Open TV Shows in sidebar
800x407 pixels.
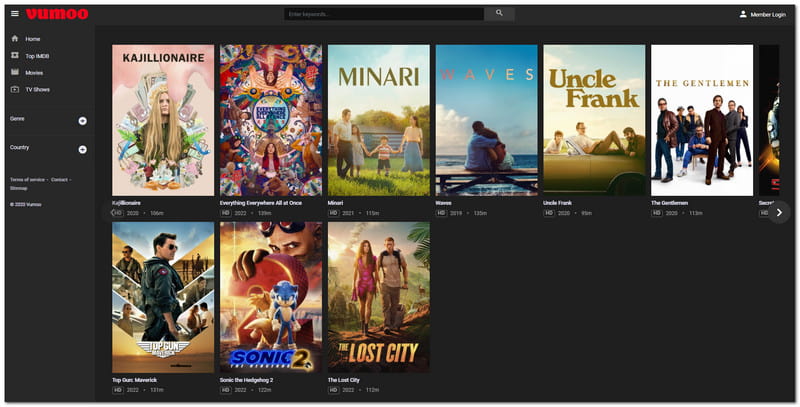38,90
